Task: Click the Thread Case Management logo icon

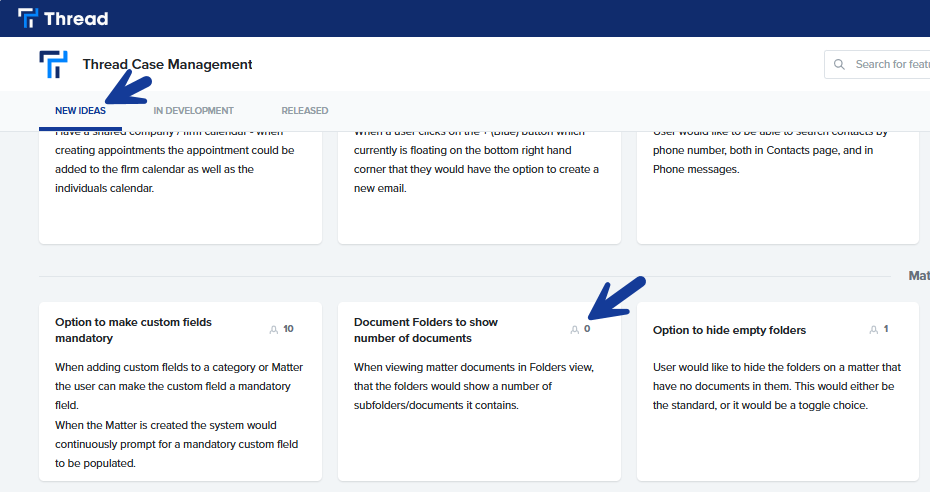Action: pos(53,64)
